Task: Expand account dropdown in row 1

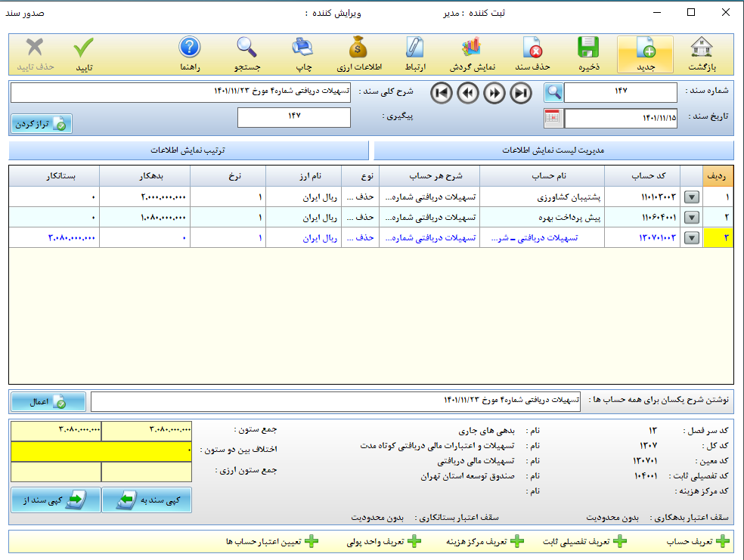Action: pyautogui.click(x=691, y=197)
